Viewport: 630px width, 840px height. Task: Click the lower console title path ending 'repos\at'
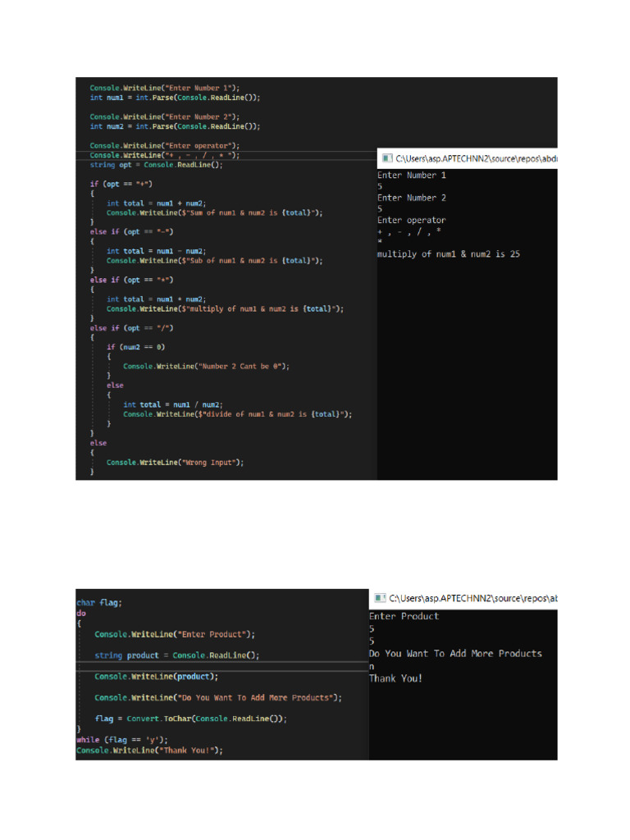point(473,598)
